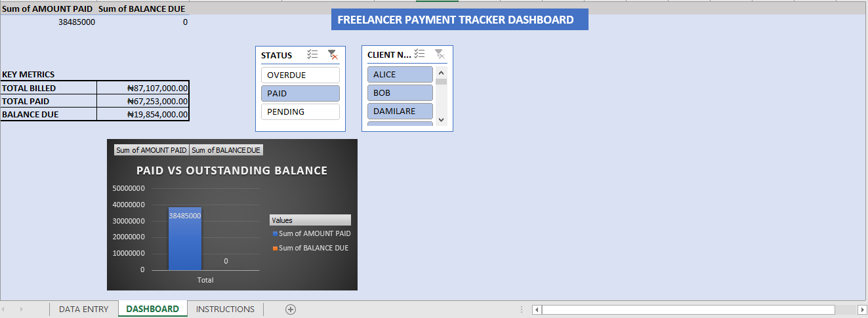This screenshot has height=318, width=868.
Task: Toggle BOB in the client slicer
Action: click(x=400, y=92)
